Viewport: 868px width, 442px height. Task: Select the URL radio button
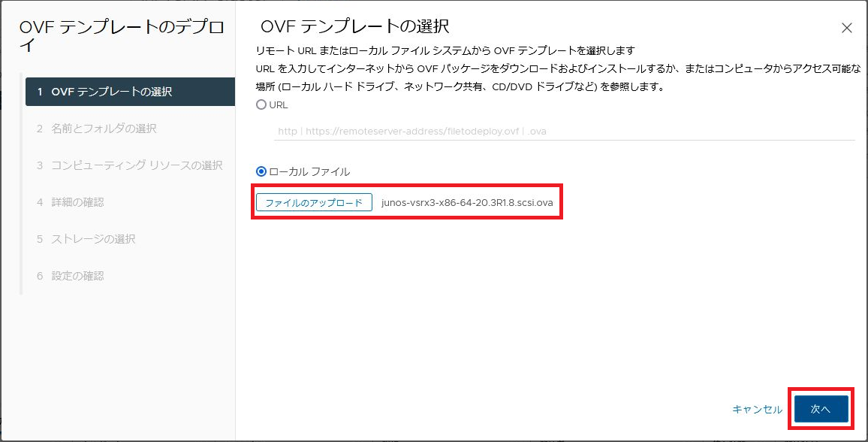261,105
